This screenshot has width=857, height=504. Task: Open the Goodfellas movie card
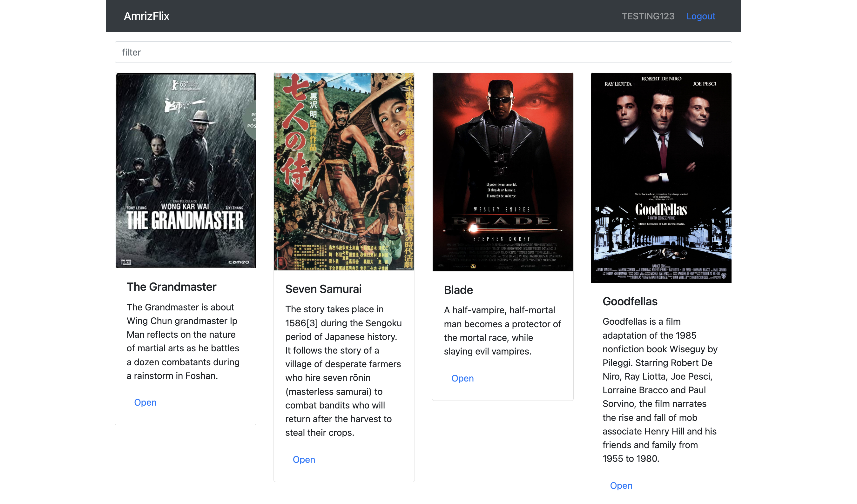pos(621,486)
